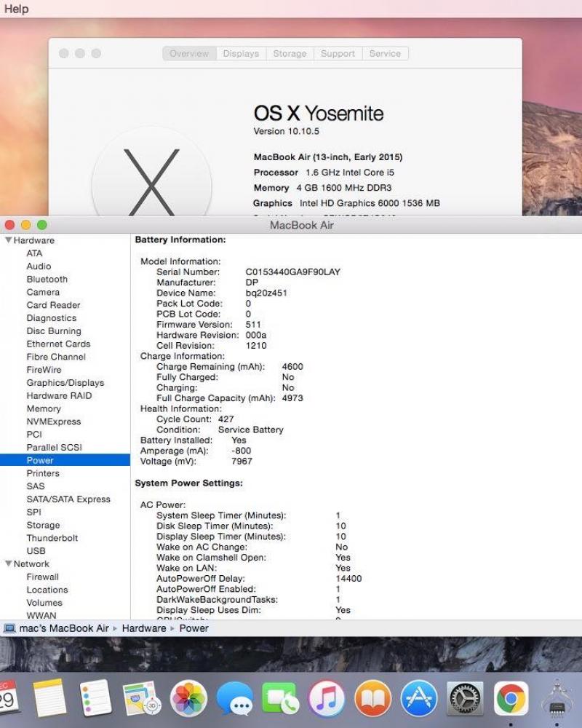Select Diagnostics in the sidebar
The width and height of the screenshot is (582, 728).
[x=52, y=318]
